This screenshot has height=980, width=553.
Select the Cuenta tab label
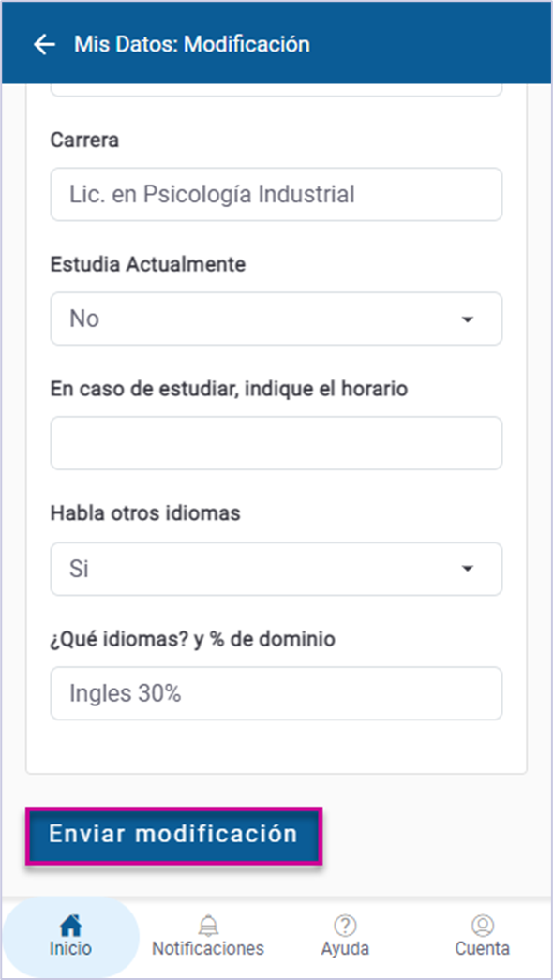tap(483, 948)
